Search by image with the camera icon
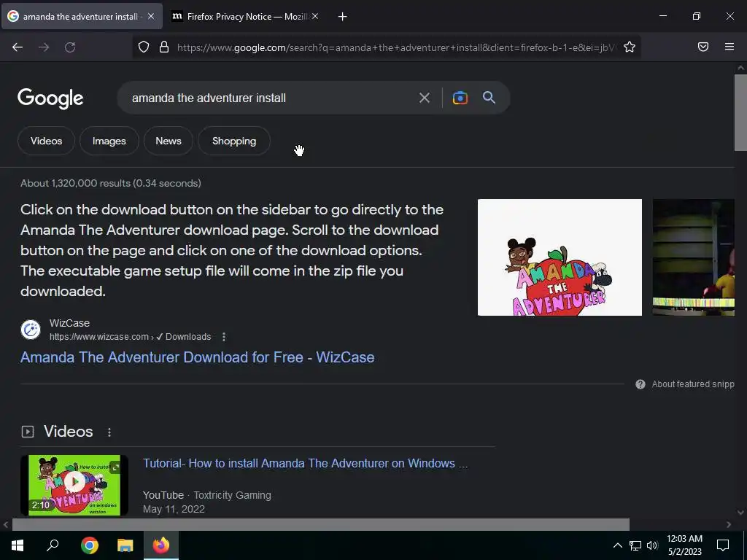The height and width of the screenshot is (560, 747). pyautogui.click(x=460, y=98)
